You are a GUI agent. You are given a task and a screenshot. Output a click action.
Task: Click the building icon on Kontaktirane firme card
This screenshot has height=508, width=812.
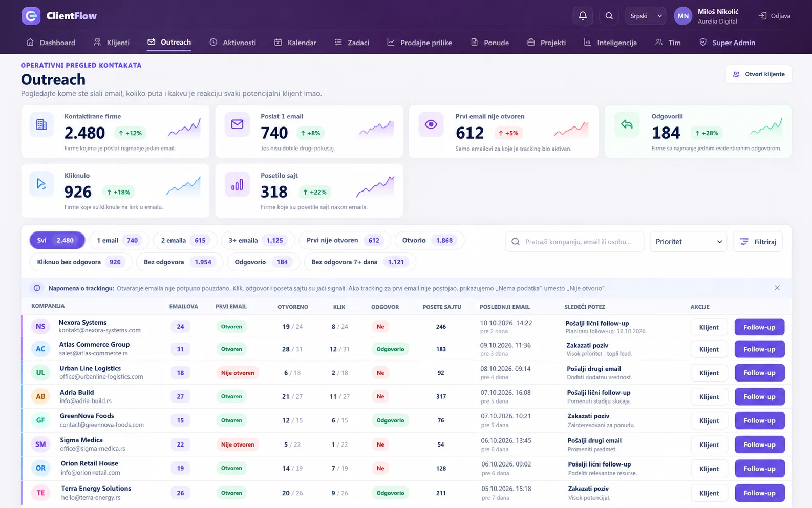point(41,124)
